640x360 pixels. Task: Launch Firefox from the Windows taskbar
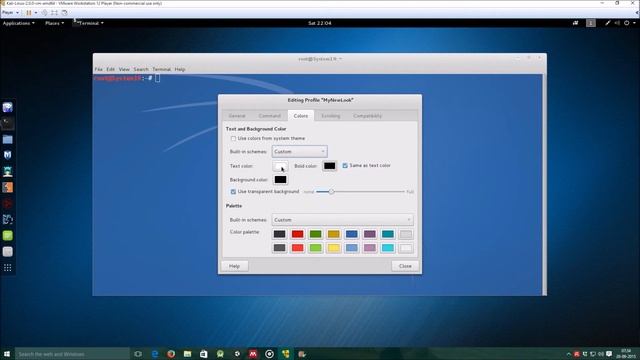[x=171, y=354]
